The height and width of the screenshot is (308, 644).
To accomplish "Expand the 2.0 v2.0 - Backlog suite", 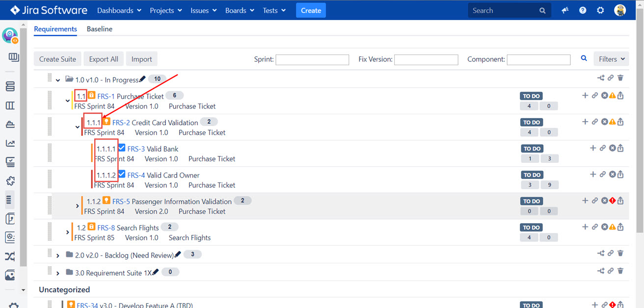I will (x=58, y=256).
